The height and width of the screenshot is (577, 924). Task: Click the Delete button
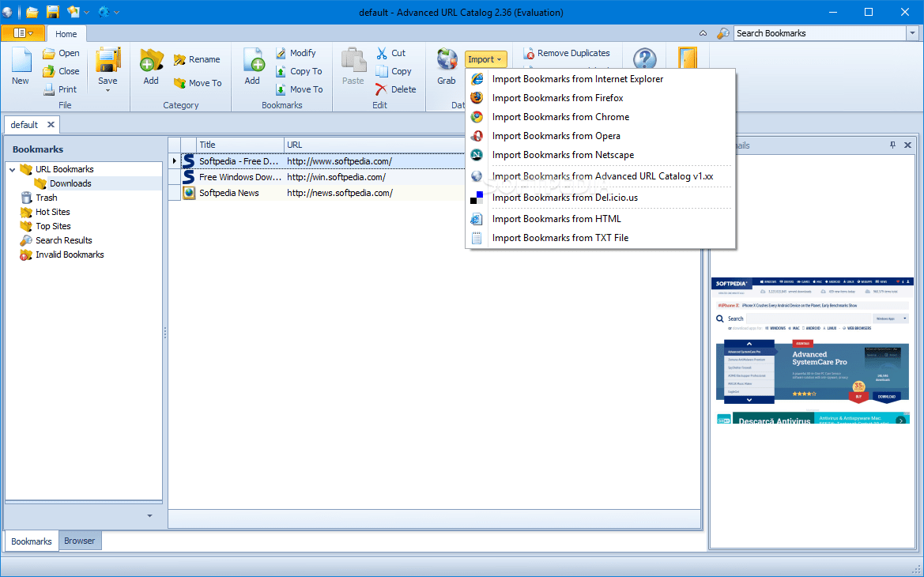[396, 89]
